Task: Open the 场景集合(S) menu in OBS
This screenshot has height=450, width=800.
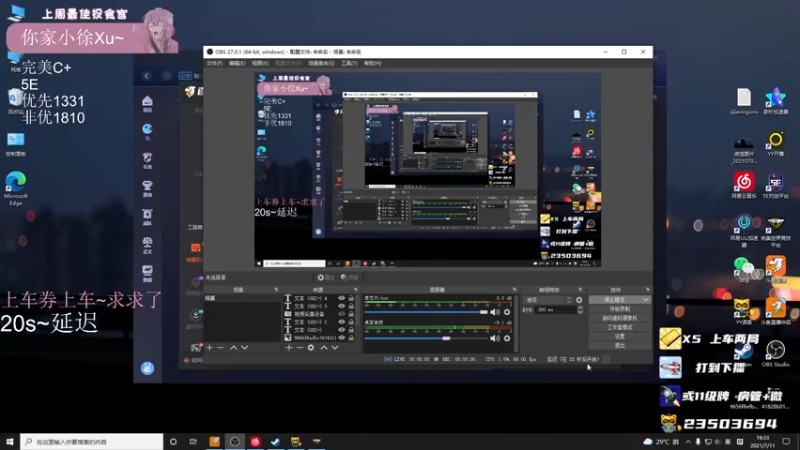Action: (321, 63)
